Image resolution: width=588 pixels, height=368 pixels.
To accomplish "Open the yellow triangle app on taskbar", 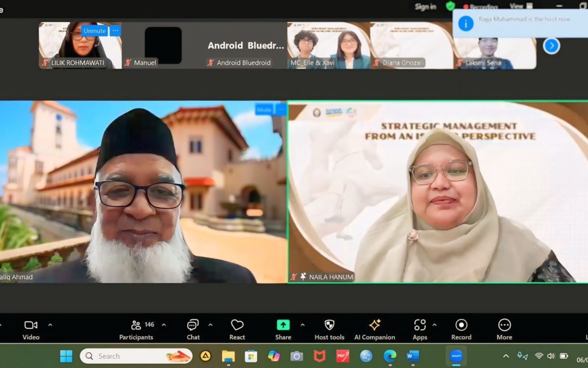I will (205, 356).
